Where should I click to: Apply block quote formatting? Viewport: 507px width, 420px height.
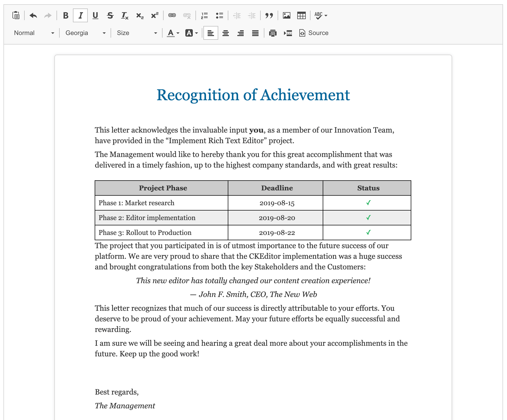point(269,15)
